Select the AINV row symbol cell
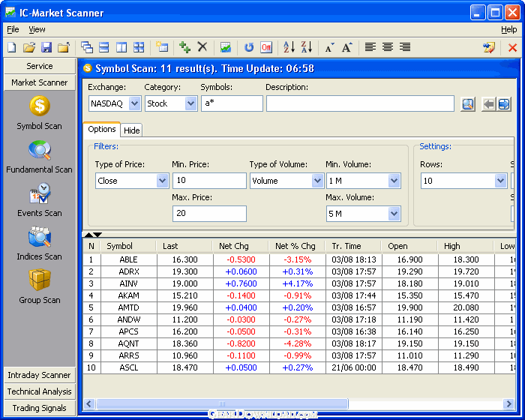 (128, 283)
